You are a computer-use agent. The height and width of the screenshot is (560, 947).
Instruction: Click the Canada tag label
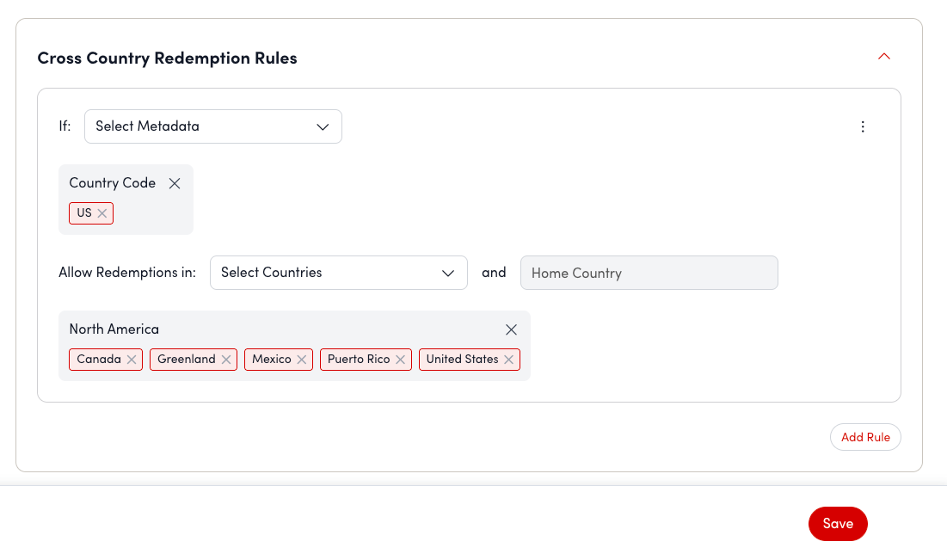pos(98,360)
